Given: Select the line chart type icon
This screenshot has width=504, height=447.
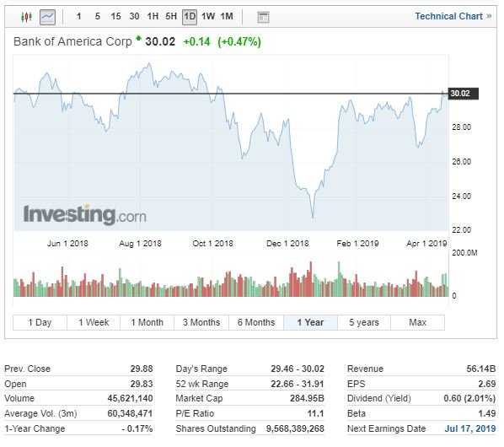Looking at the screenshot, I should tap(47, 17).
